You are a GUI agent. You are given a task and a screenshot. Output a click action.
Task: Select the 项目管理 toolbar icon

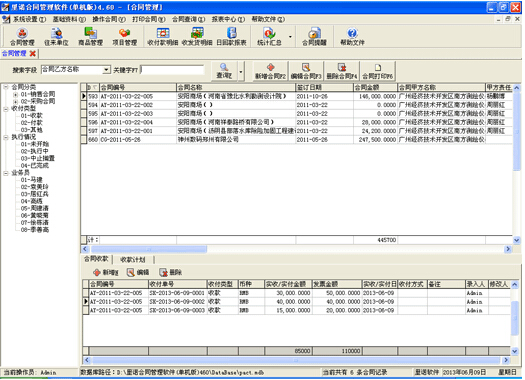125,36
